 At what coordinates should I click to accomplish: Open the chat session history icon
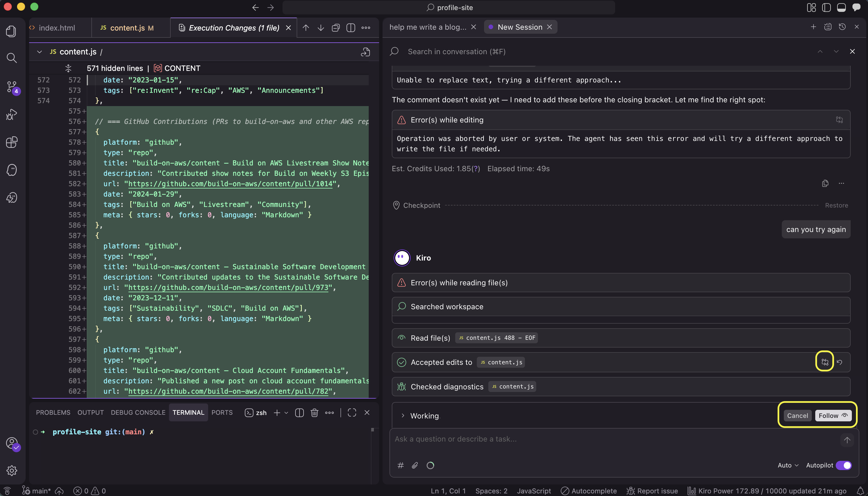click(x=842, y=27)
